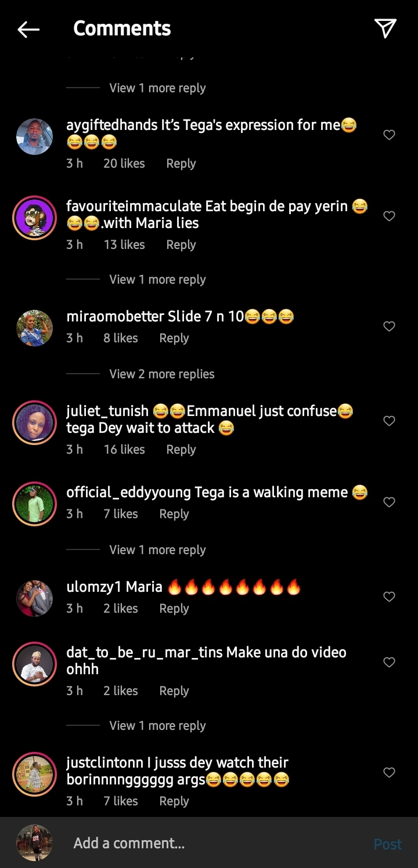This screenshot has width=418, height=868.
Task: Tap heart icon next to ulomzy1's comment
Action: pos(389,597)
